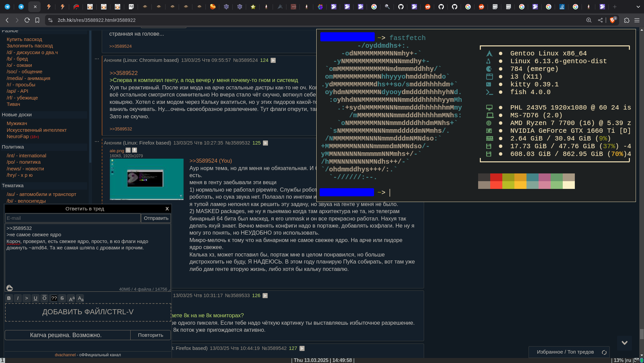Go back using the browser back arrow

point(7,20)
